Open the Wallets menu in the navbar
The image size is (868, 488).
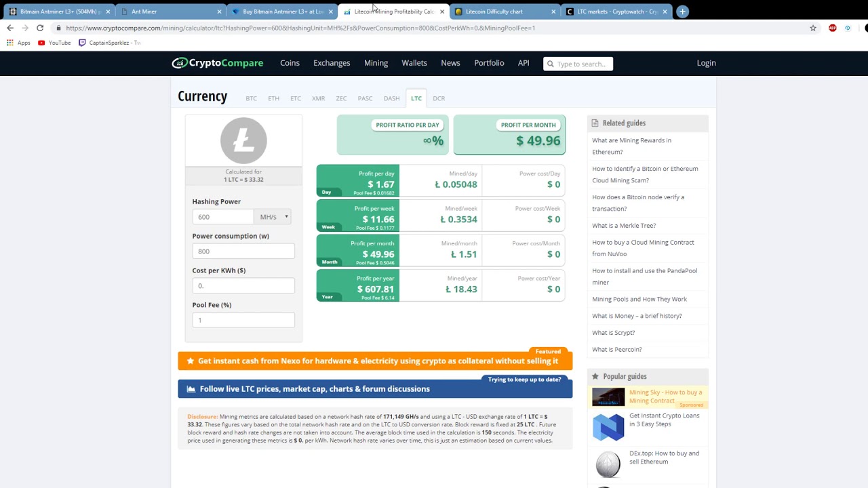tap(414, 63)
